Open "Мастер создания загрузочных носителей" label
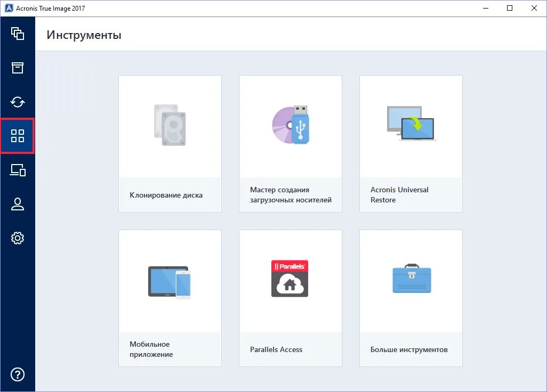 (291, 195)
